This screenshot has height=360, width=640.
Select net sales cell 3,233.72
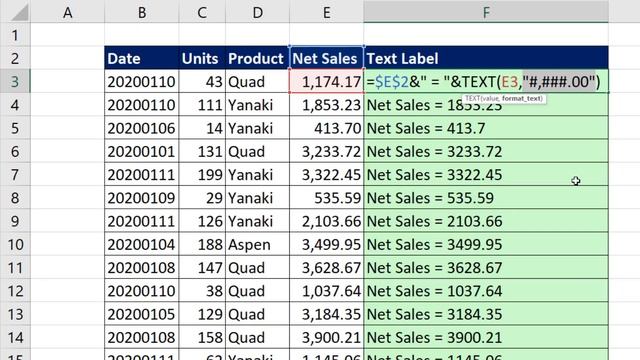(327, 151)
